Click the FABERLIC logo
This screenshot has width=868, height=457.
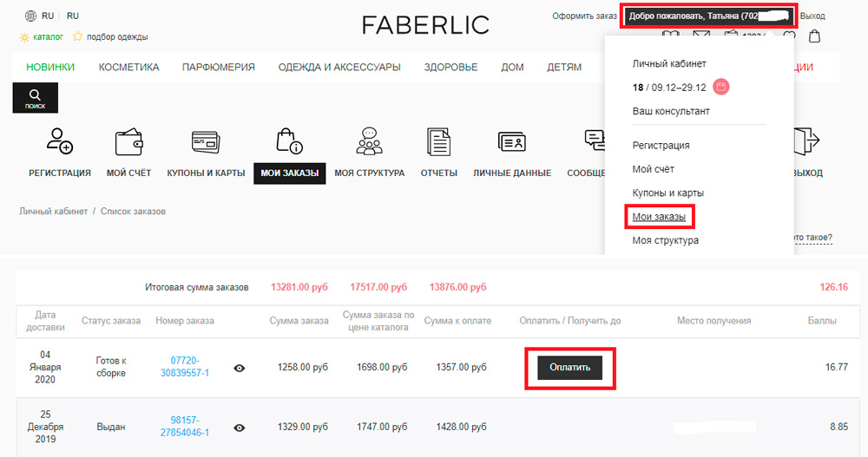[425, 25]
